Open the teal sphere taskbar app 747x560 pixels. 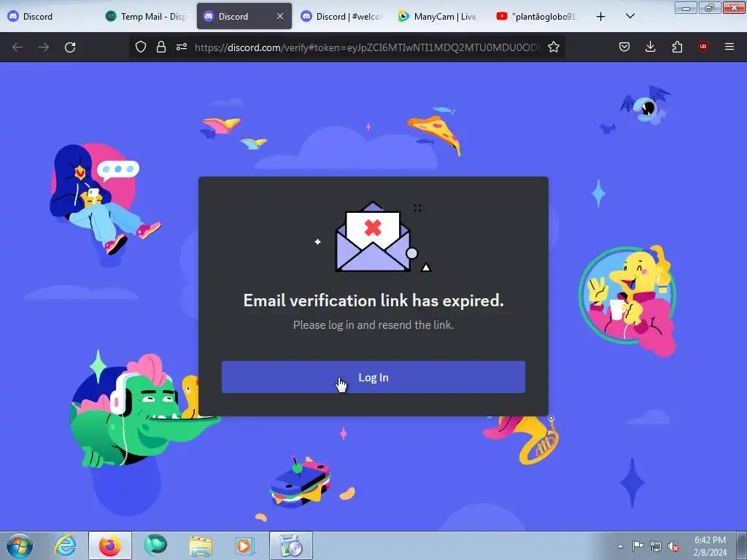[x=156, y=545]
